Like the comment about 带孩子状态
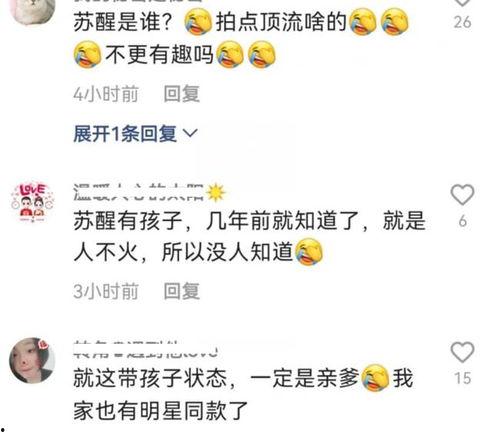 click(462, 352)
